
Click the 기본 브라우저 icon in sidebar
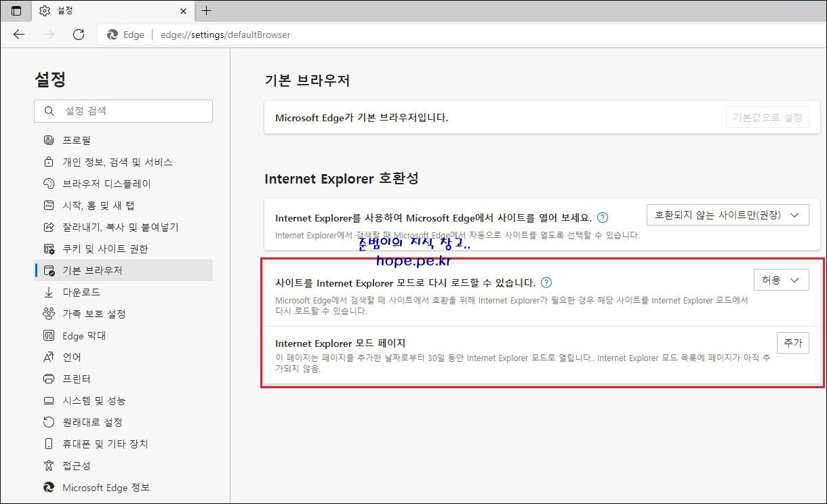coord(49,270)
